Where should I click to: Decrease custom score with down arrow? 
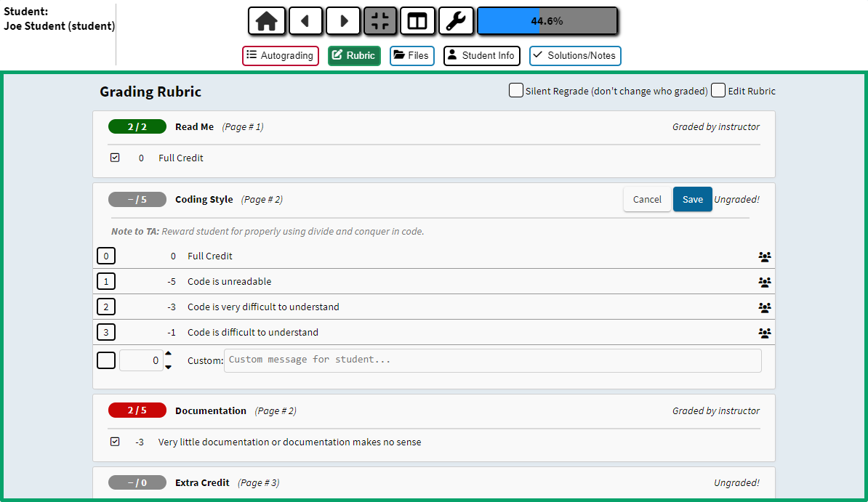pyautogui.click(x=168, y=367)
